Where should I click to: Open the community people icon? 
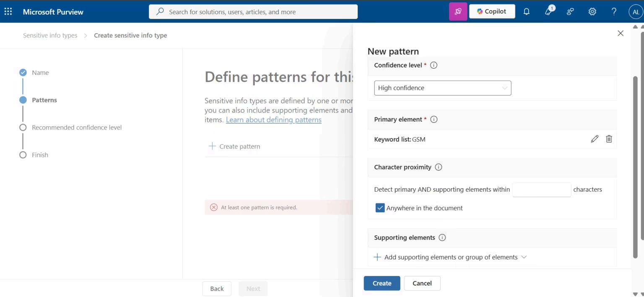pos(570,12)
